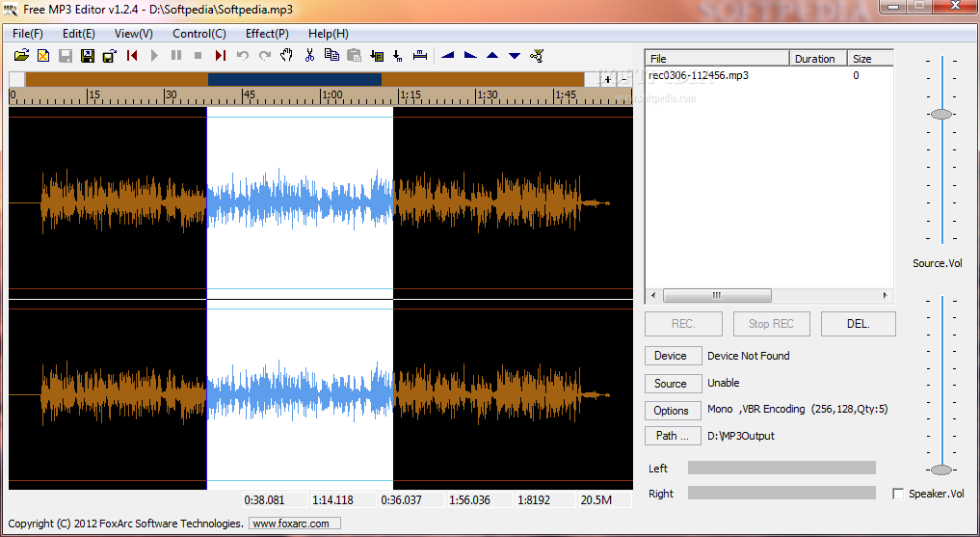Image resolution: width=980 pixels, height=537 pixels.
Task: Pause playback with the Pause icon
Action: (x=176, y=56)
